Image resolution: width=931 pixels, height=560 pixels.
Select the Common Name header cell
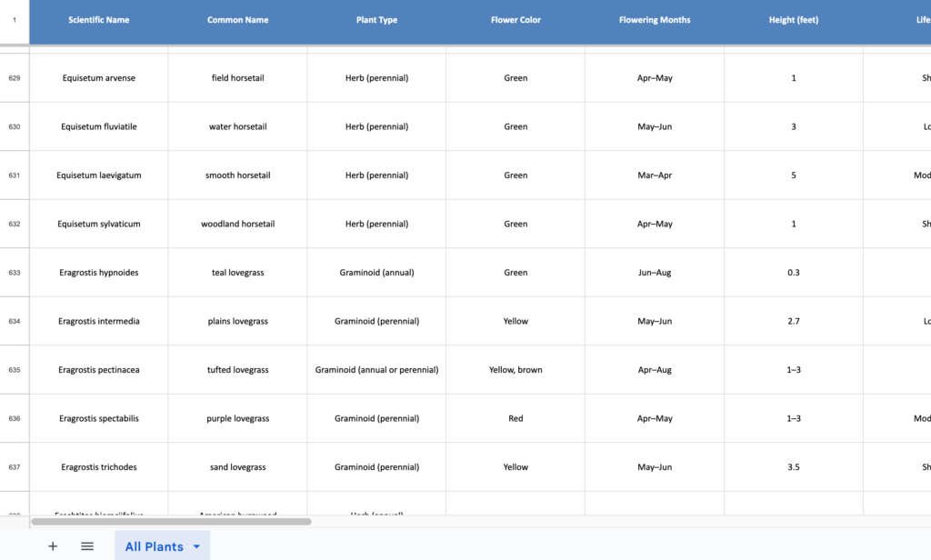237,20
